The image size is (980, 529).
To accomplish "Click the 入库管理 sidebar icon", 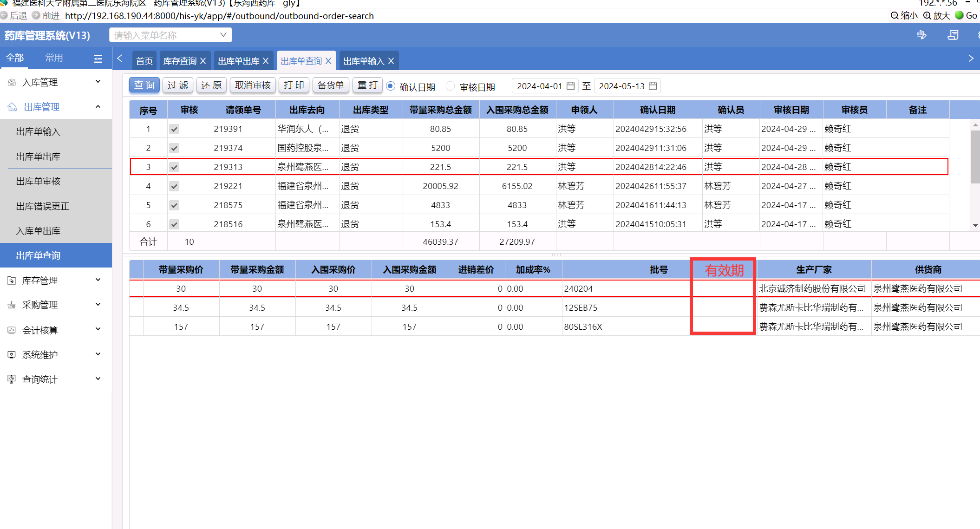I will (x=12, y=82).
